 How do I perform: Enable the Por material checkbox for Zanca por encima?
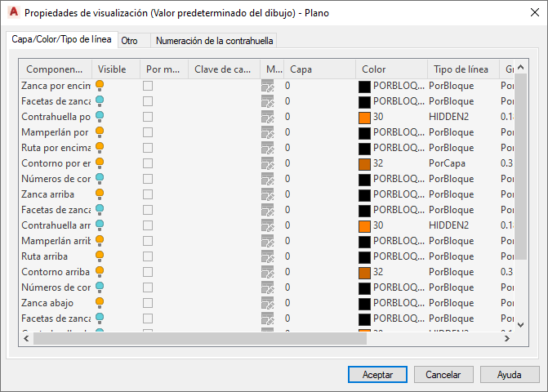[148, 86]
